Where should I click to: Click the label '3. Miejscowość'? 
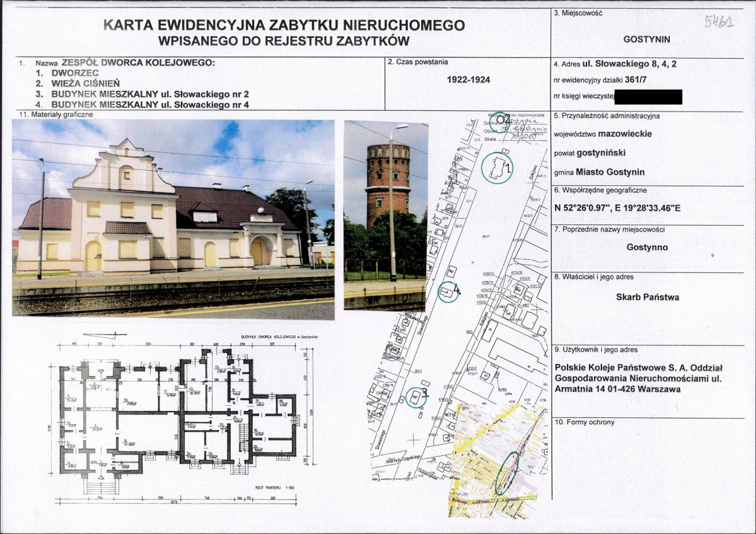pyautogui.click(x=578, y=13)
